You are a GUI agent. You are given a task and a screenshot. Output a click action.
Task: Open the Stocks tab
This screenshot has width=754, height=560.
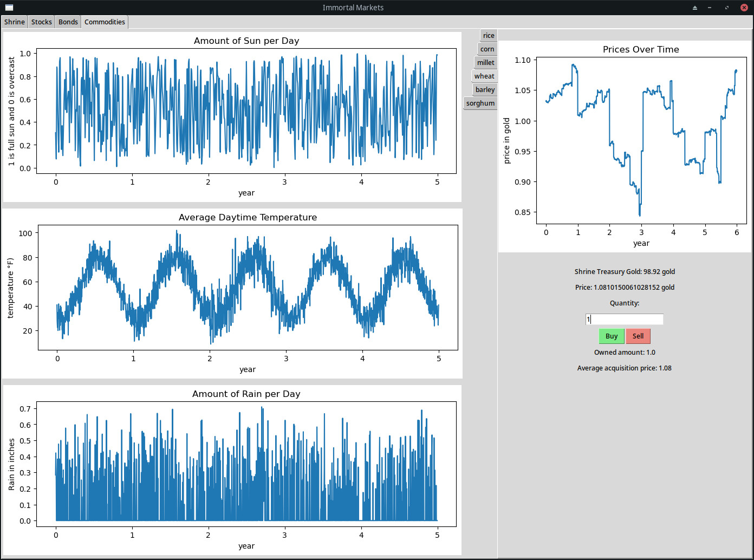(x=42, y=22)
